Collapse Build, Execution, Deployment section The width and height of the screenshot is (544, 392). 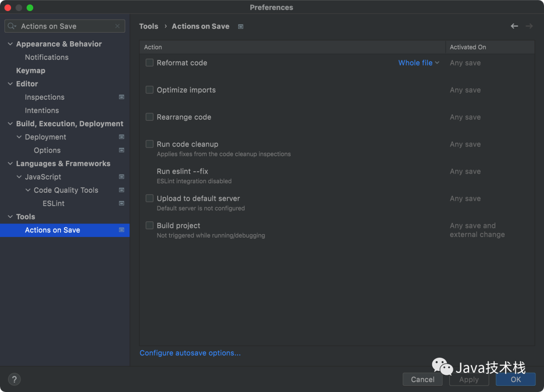tap(10, 124)
